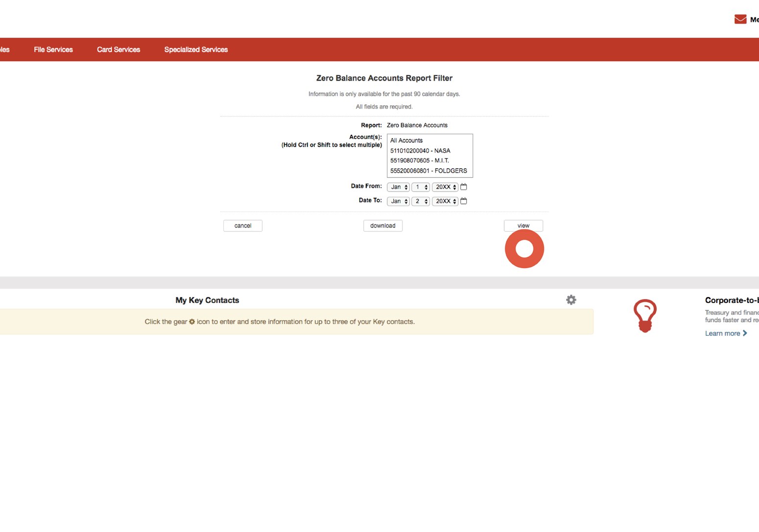This screenshot has width=759, height=532.
Task: Open the calendar picker next to Date From
Action: pyautogui.click(x=463, y=186)
